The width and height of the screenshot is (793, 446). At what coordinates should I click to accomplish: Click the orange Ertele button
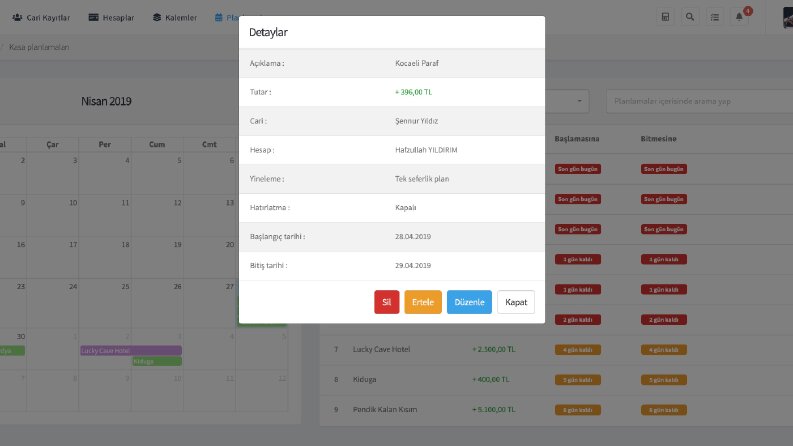tap(423, 302)
